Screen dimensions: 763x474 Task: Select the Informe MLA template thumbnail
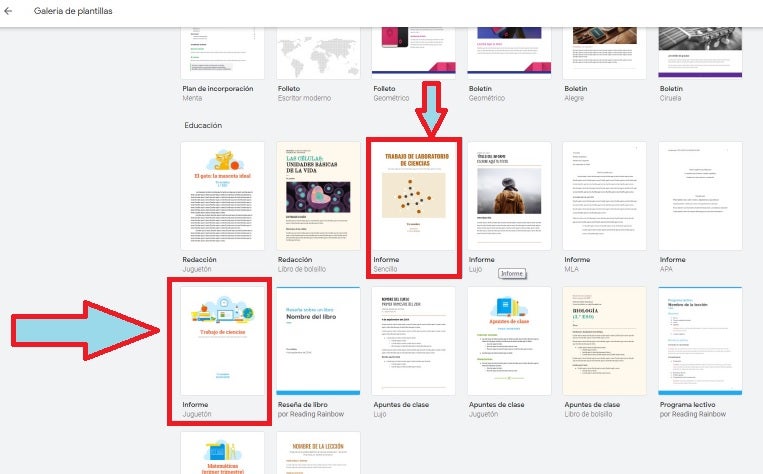tap(605, 195)
